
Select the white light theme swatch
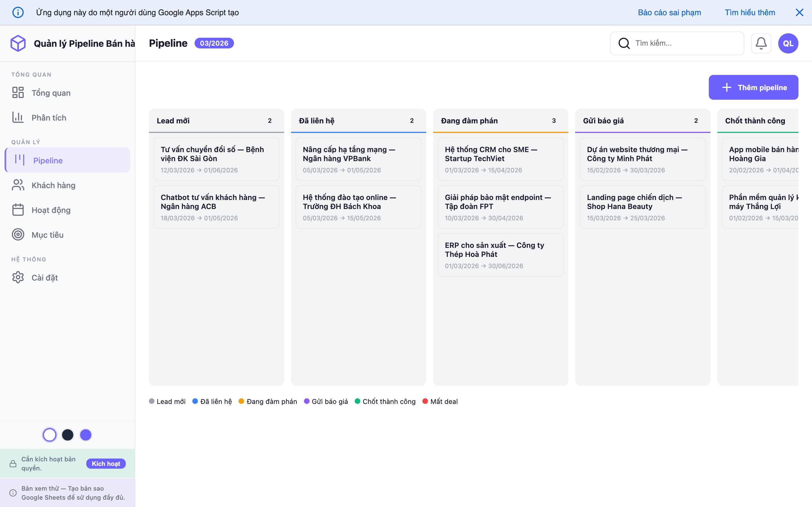tap(50, 435)
